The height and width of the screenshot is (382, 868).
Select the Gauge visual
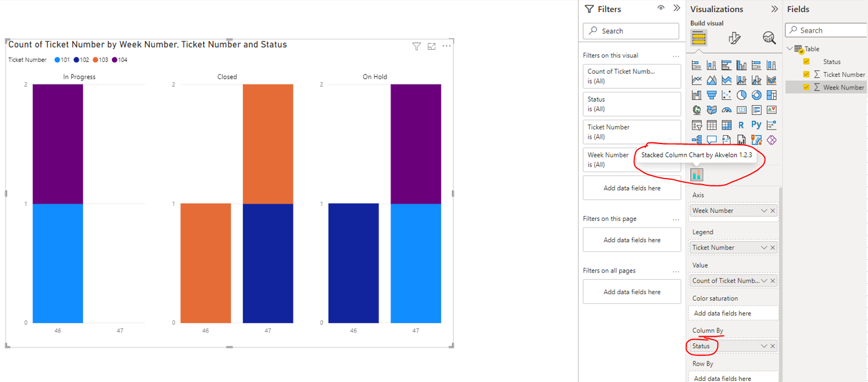point(726,110)
